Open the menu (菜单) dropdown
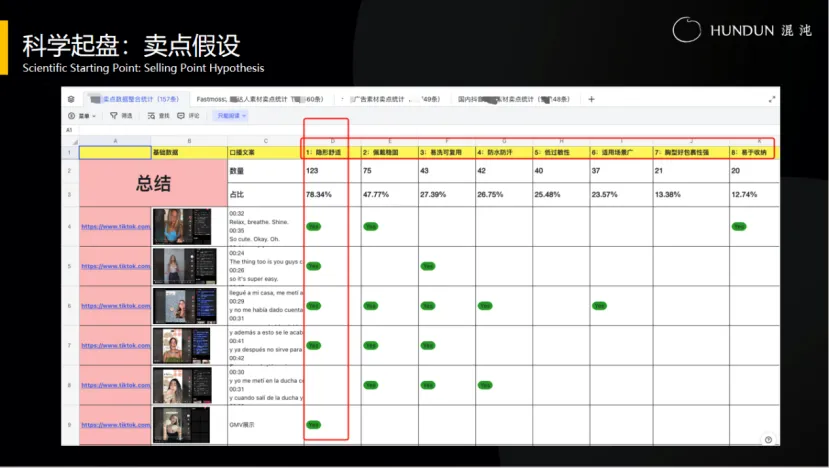Viewport: 830px width, 468px height. point(85,116)
